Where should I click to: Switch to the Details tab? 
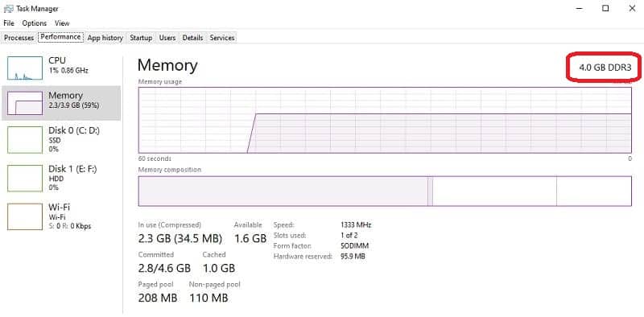click(192, 38)
